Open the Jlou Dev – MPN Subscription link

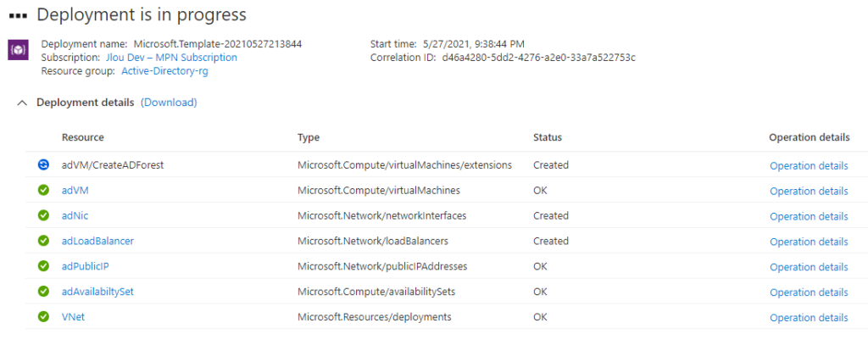(171, 58)
